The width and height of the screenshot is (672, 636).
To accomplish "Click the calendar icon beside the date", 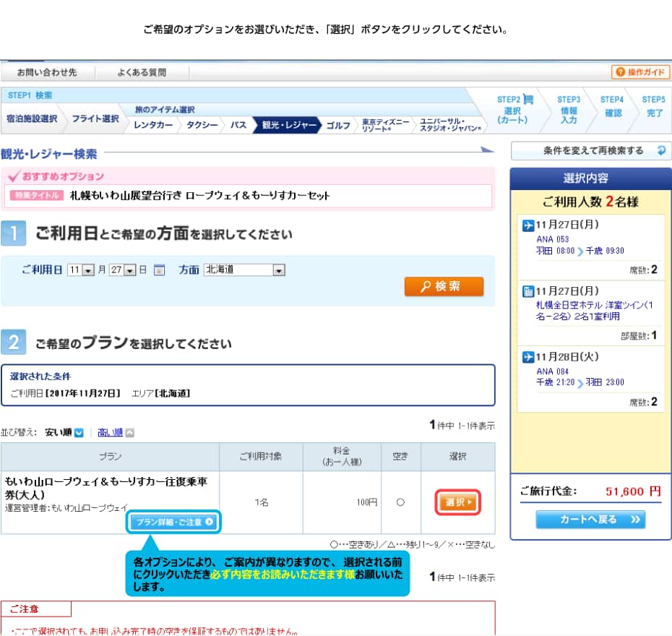I will 160,270.
